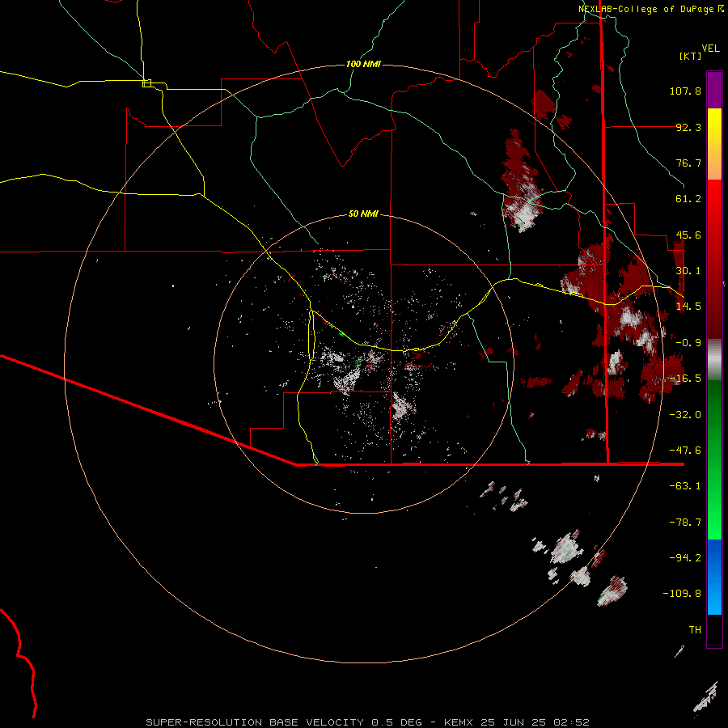Image resolution: width=728 pixels, height=728 pixels.
Task: Click the TH threshold label in legend
Action: [695, 630]
